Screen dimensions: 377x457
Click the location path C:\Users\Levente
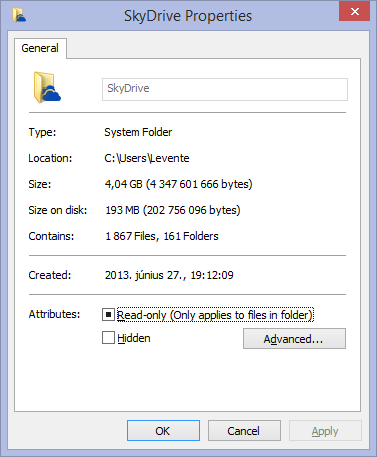coord(147,158)
